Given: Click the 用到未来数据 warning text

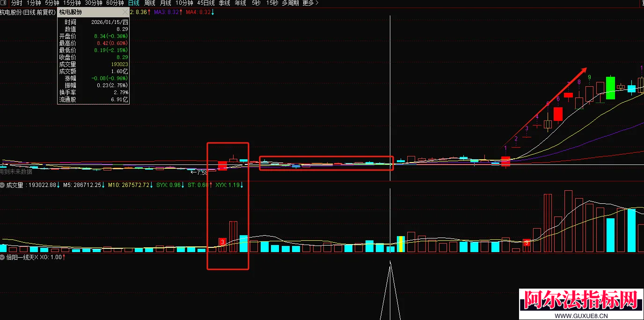Looking at the screenshot, I should tap(16, 171).
